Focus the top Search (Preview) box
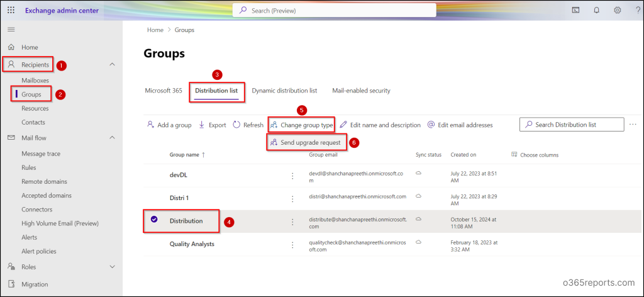The width and height of the screenshot is (644, 297). [335, 11]
